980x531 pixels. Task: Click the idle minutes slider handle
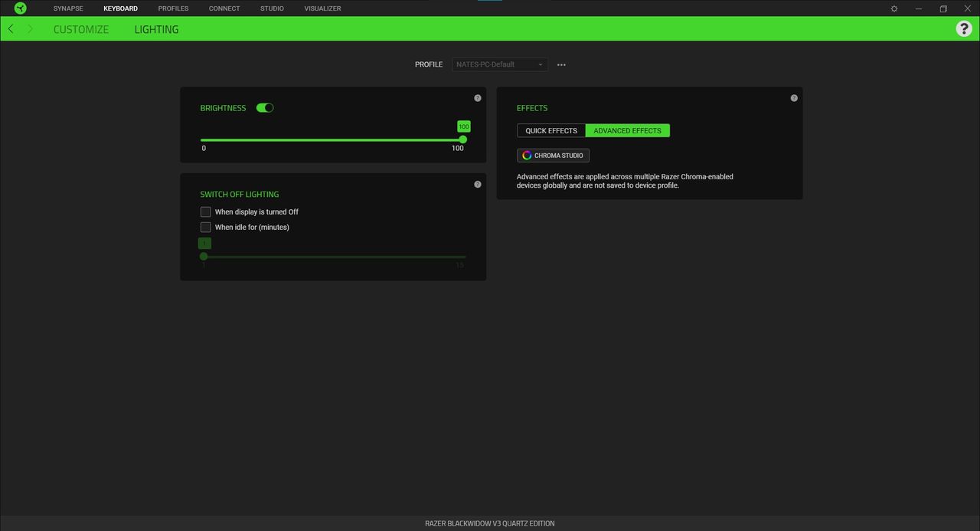(x=204, y=257)
